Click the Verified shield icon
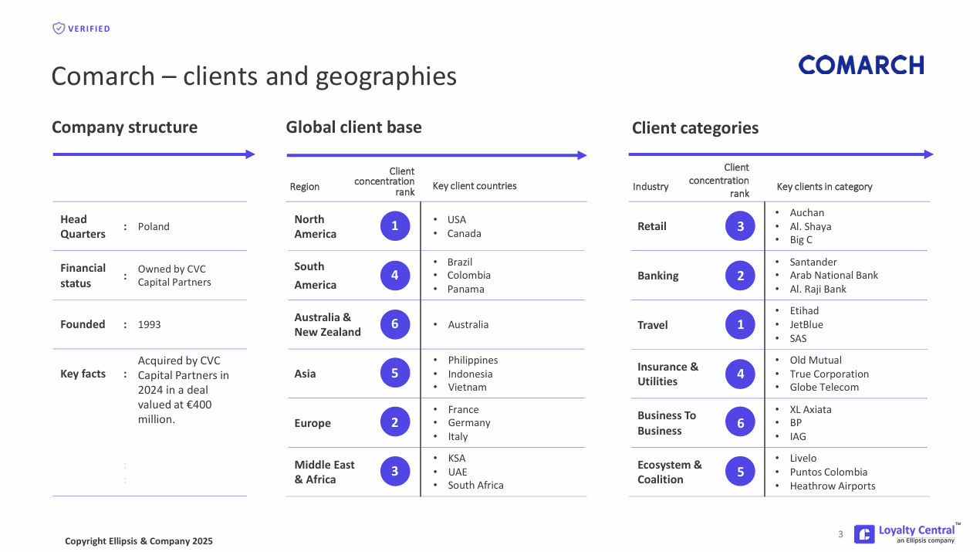This screenshot has width=980, height=552. point(59,29)
